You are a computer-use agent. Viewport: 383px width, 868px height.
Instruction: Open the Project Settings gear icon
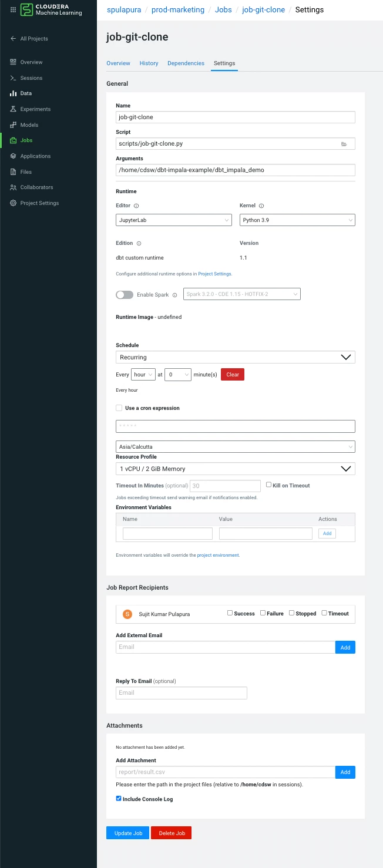click(x=13, y=203)
